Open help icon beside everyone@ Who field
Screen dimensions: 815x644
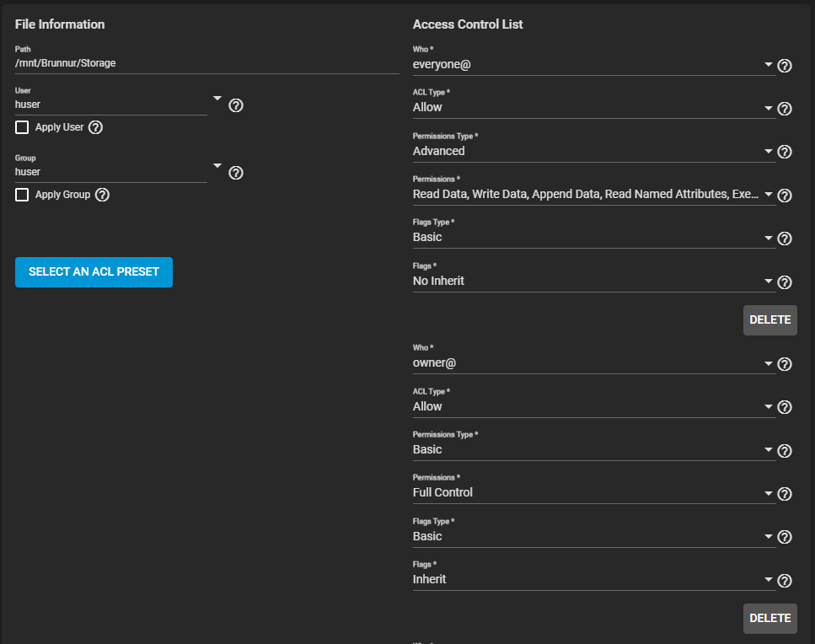click(785, 66)
